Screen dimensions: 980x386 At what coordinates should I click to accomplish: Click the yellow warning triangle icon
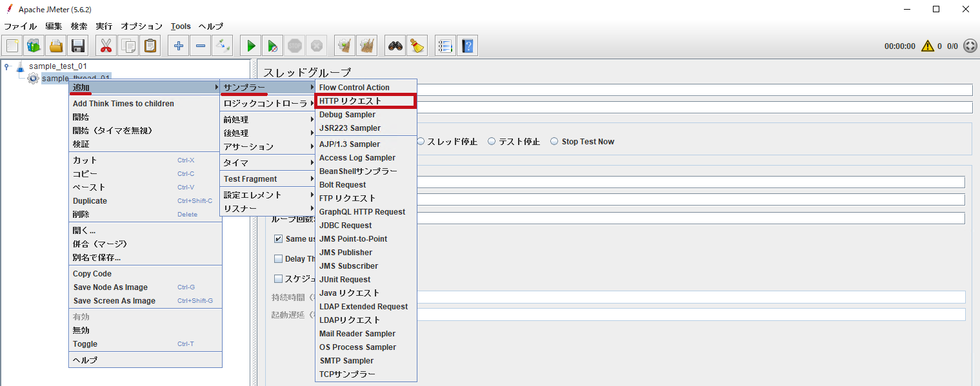[928, 46]
